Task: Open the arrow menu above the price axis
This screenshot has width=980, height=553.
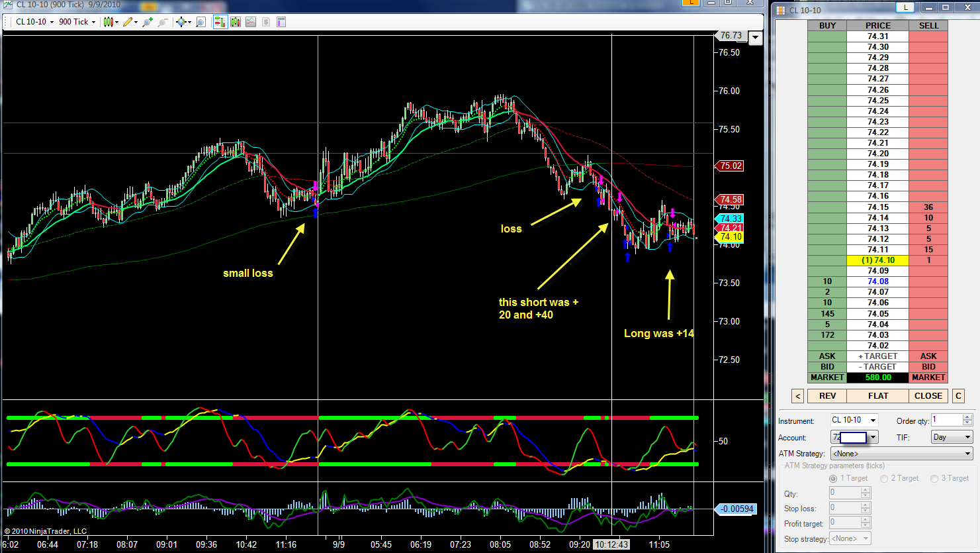Action: (x=755, y=38)
